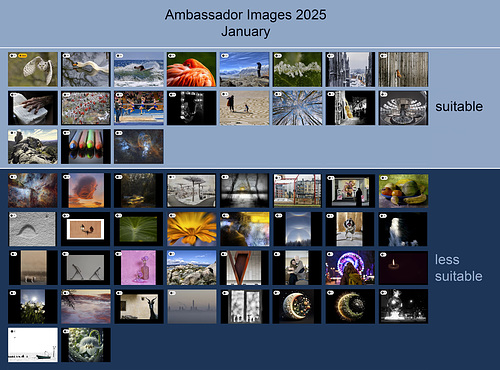Viewport: 500px width, 370px height.
Task: View the black-and-white night fountain photo
Action: click(403, 307)
